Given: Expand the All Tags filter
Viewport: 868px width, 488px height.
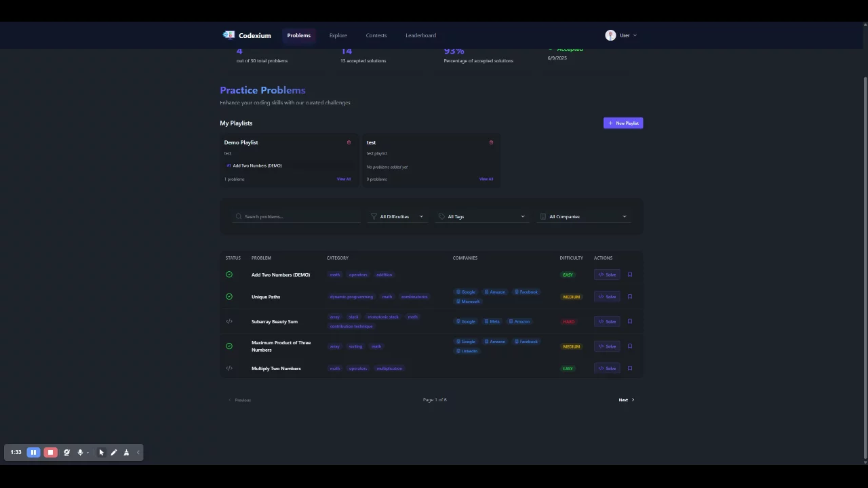Looking at the screenshot, I should click(481, 217).
